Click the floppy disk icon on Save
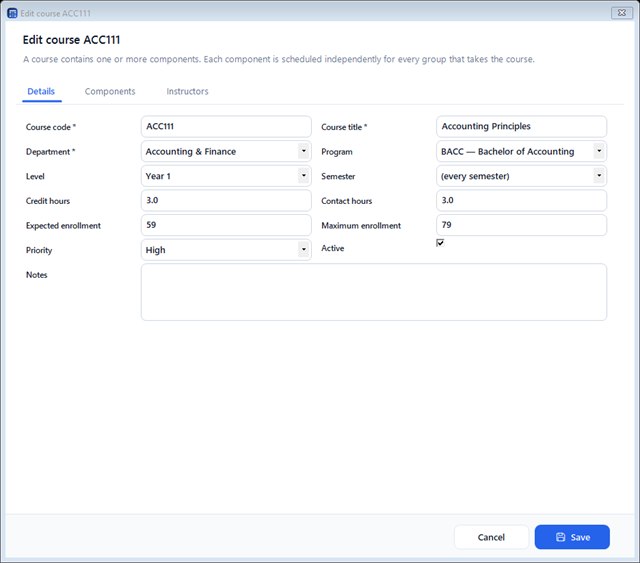 tap(560, 537)
